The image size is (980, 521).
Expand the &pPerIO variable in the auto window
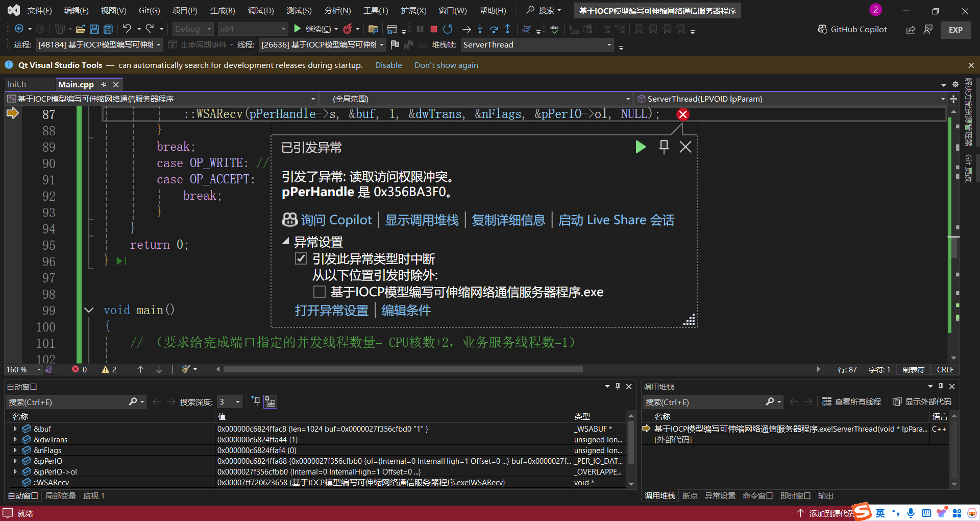click(x=15, y=461)
